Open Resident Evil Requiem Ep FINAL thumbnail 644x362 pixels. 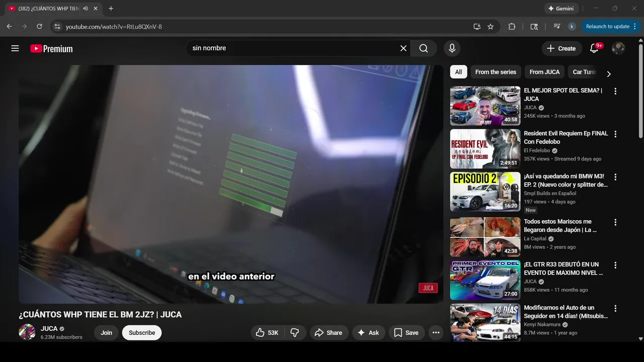coord(485,149)
